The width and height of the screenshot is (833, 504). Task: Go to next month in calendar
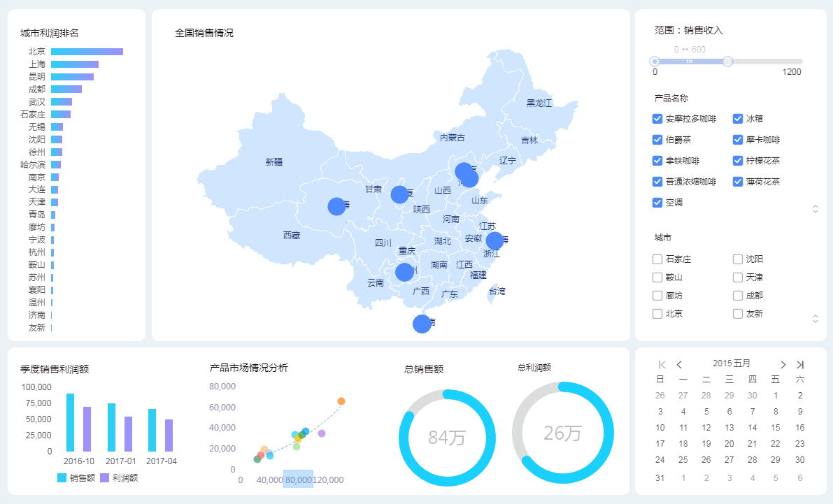(x=783, y=364)
